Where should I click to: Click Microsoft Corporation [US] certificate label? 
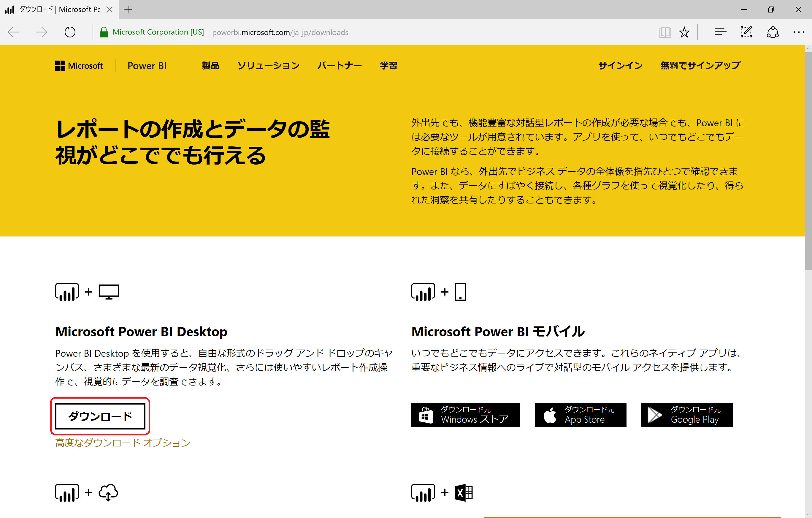coord(158,32)
